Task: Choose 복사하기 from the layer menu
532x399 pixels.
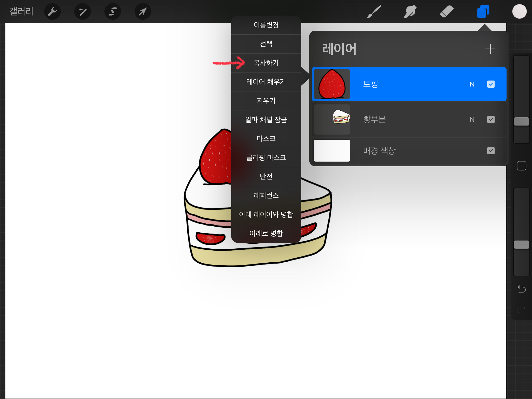Action: (x=266, y=63)
